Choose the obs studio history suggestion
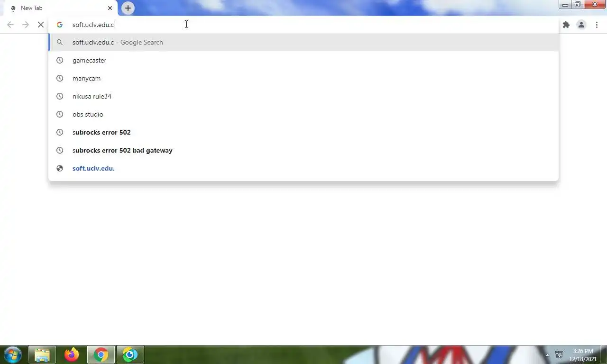This screenshot has height=364, width=607. tap(303, 114)
